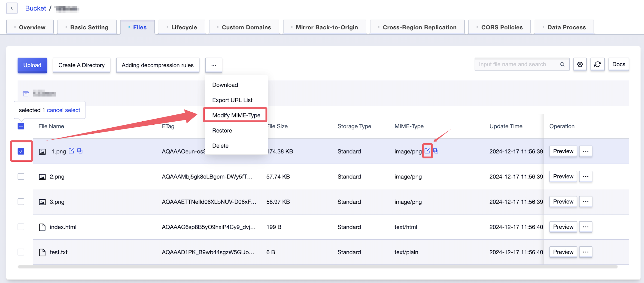Click the Upload button
This screenshot has height=283, width=644.
pos(32,65)
